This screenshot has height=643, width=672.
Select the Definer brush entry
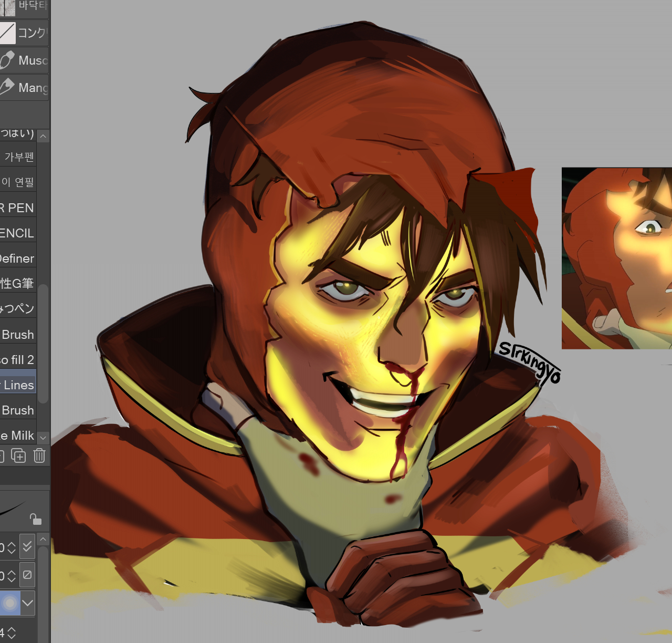[18, 258]
